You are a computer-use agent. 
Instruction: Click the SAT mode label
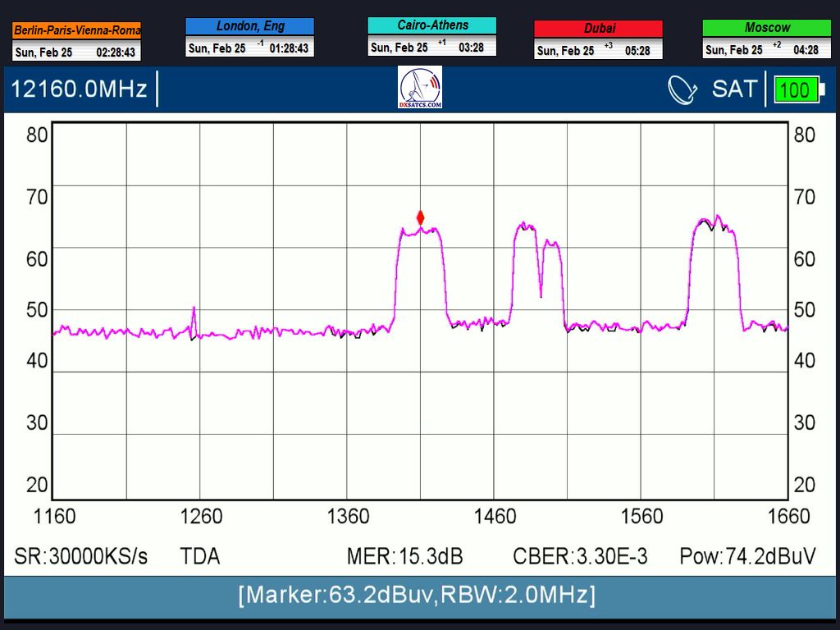(734, 89)
